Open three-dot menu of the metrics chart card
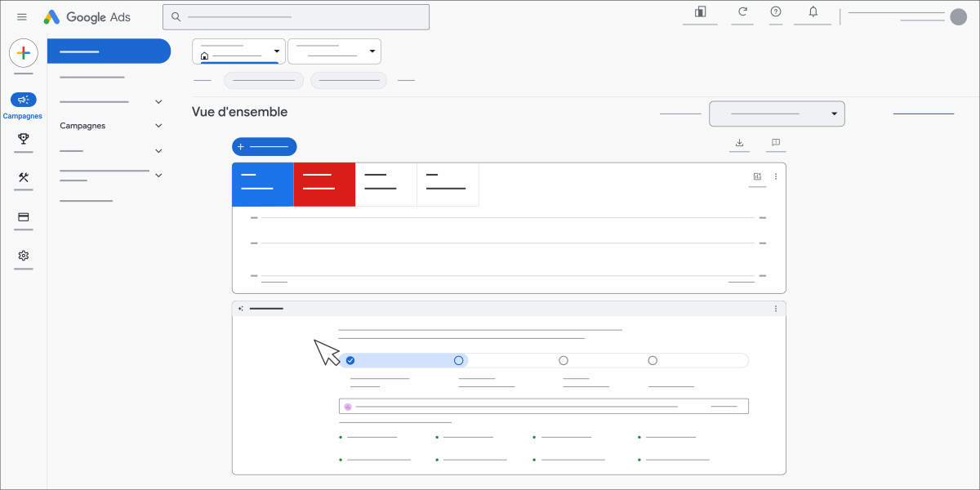Image resolution: width=980 pixels, height=490 pixels. tap(776, 176)
